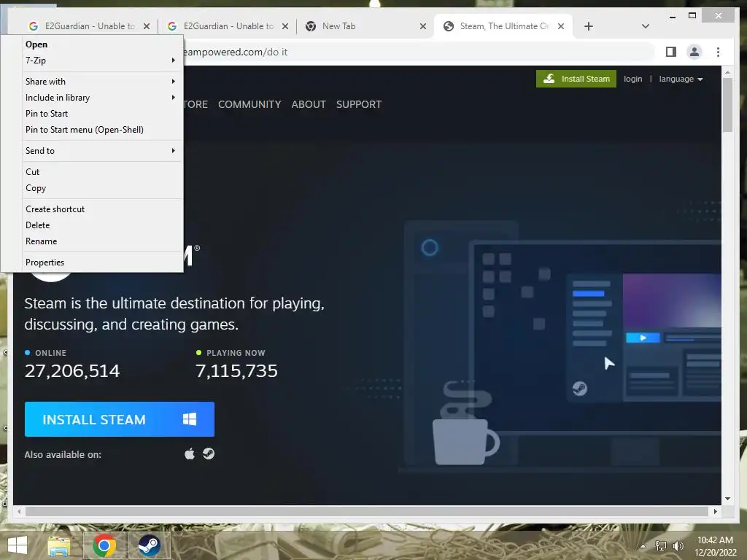The width and height of the screenshot is (747, 560).
Task: Click the Chrome profile avatar icon
Action: pyautogui.click(x=694, y=52)
